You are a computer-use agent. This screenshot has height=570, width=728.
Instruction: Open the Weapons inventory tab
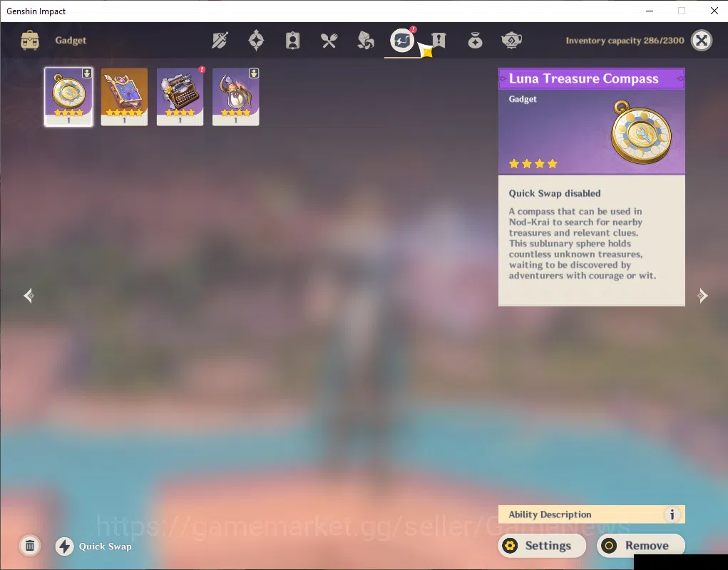click(220, 41)
